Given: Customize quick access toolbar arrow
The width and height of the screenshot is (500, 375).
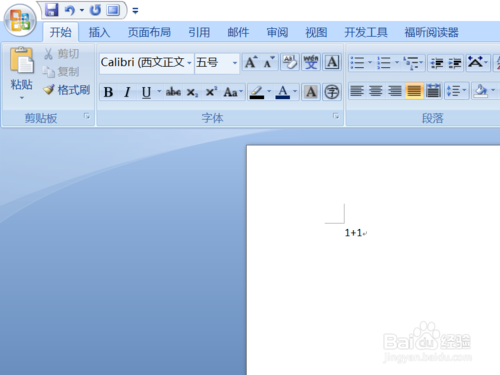Looking at the screenshot, I should (135, 11).
